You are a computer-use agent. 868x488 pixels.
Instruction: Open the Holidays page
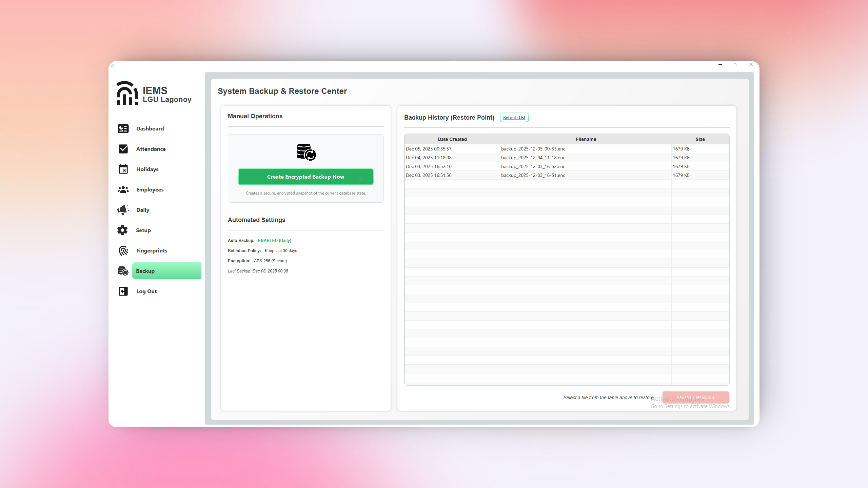(x=147, y=169)
